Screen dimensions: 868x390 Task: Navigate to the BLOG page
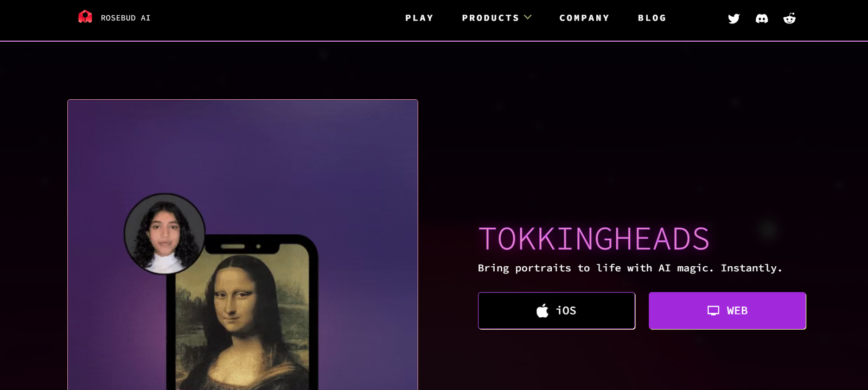[652, 18]
